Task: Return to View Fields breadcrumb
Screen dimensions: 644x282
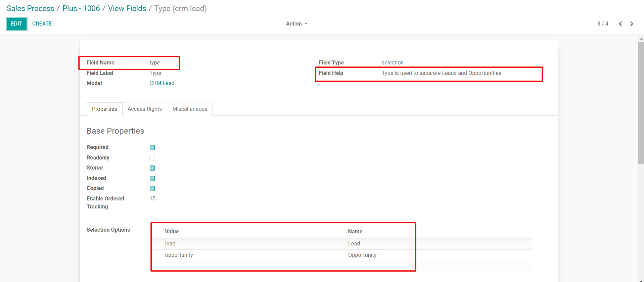Action: (127, 8)
